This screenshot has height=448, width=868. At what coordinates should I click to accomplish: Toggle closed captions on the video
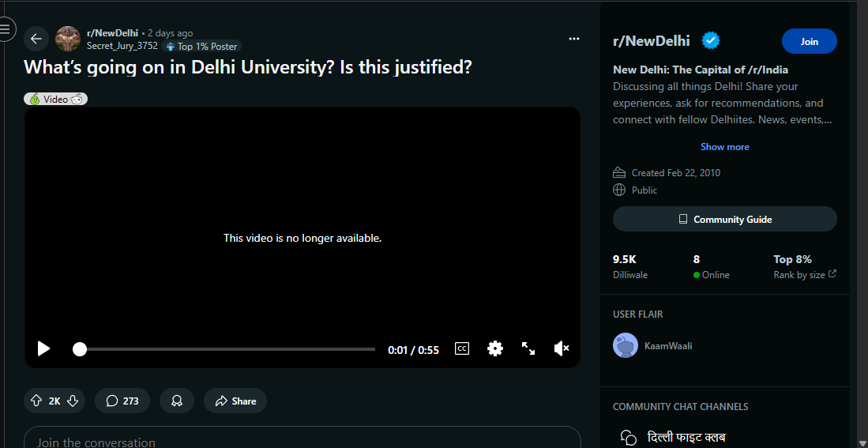462,349
